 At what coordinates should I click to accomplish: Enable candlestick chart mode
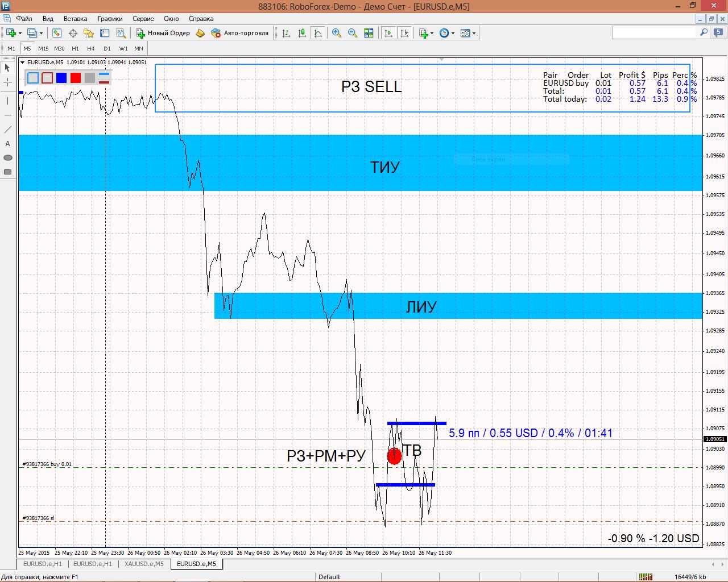(x=302, y=33)
